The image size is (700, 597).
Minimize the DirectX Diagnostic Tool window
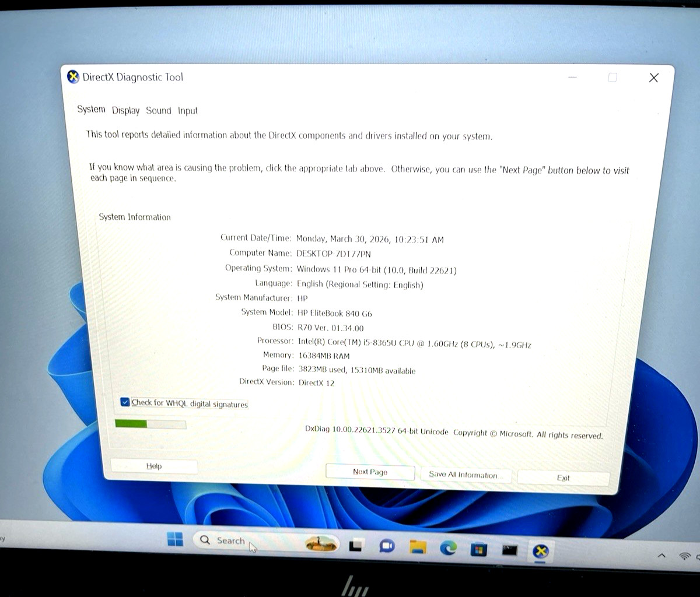pyautogui.click(x=573, y=77)
